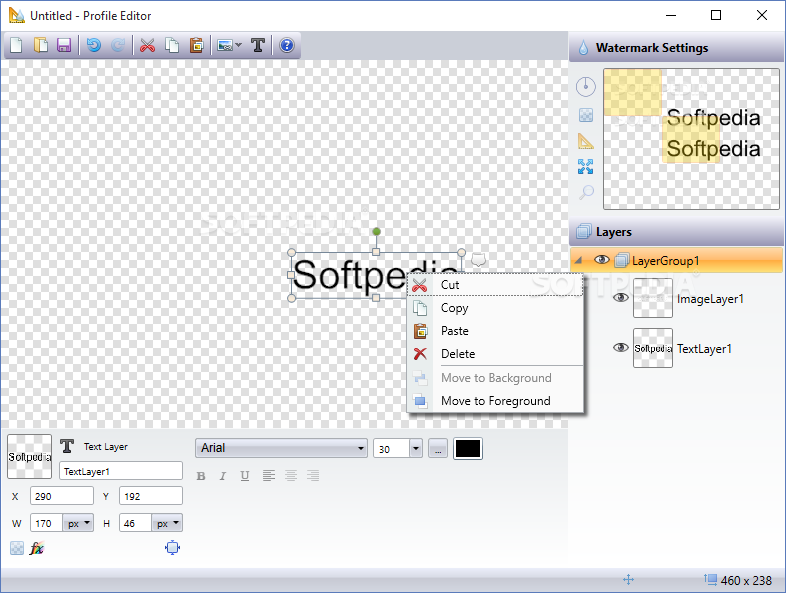Toggle visibility of LayerGroup1
786x593 pixels.
pos(602,260)
